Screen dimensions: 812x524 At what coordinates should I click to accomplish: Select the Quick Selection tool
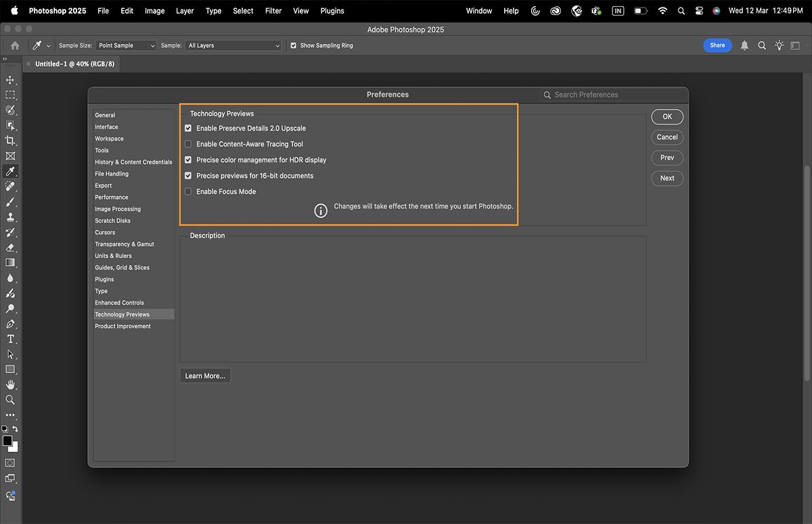[10, 110]
